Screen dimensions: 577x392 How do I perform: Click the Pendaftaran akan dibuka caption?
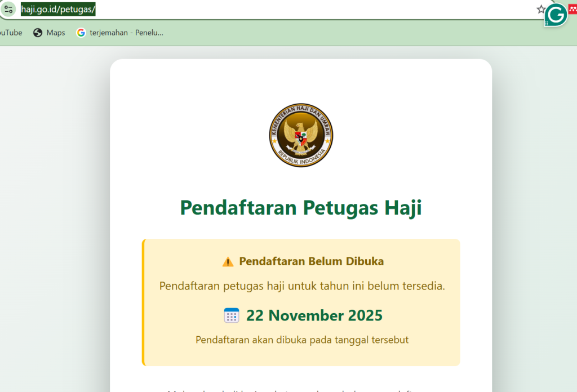pyautogui.click(x=302, y=340)
